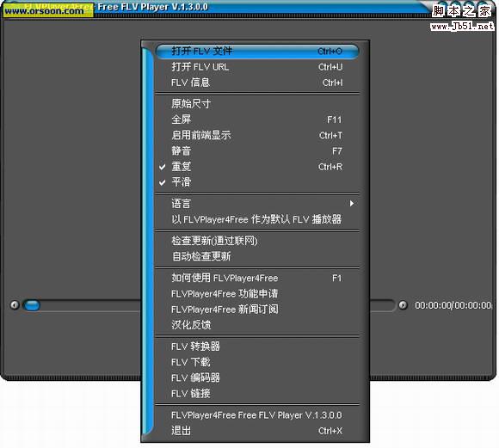Open 如何使用 FLVPlayer4Free help

257,278
